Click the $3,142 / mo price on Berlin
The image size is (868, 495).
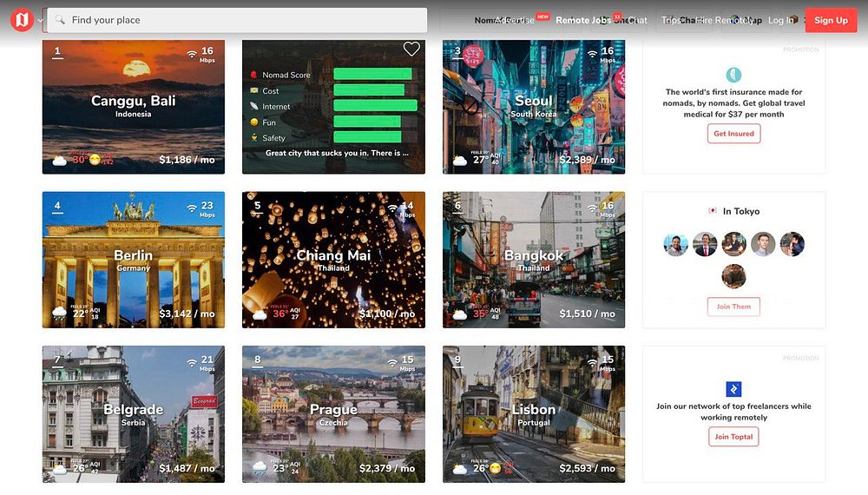tap(187, 313)
